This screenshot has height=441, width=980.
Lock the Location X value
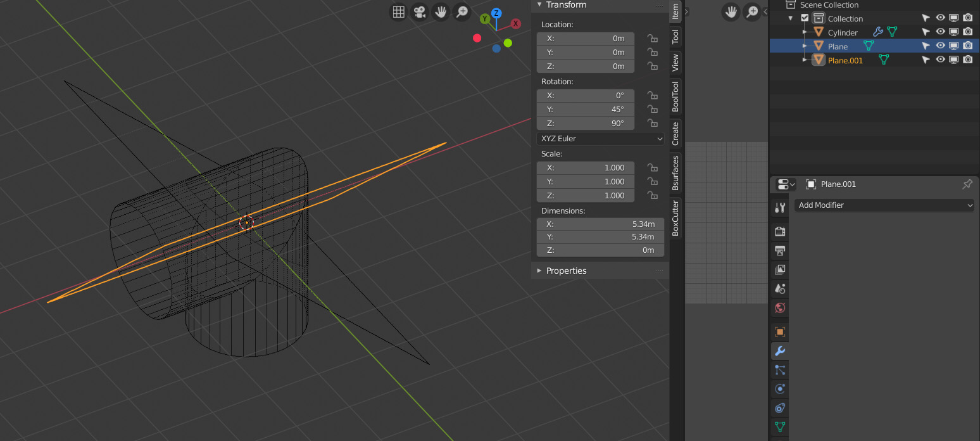point(653,38)
